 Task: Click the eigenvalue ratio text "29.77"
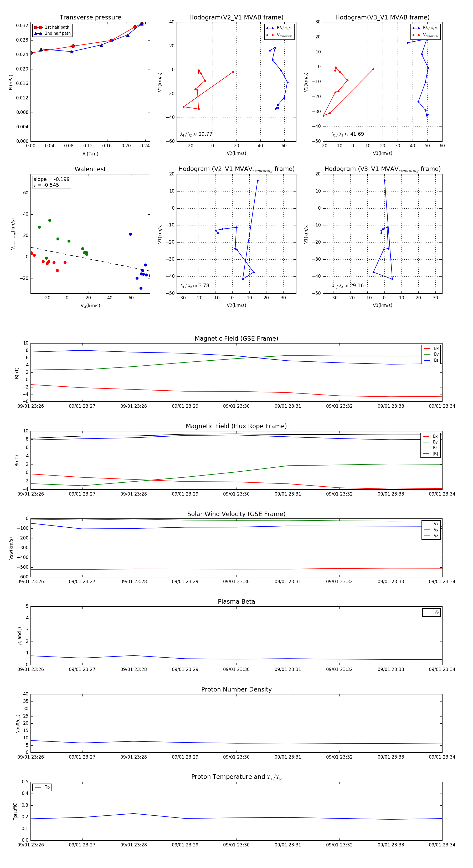coord(205,134)
